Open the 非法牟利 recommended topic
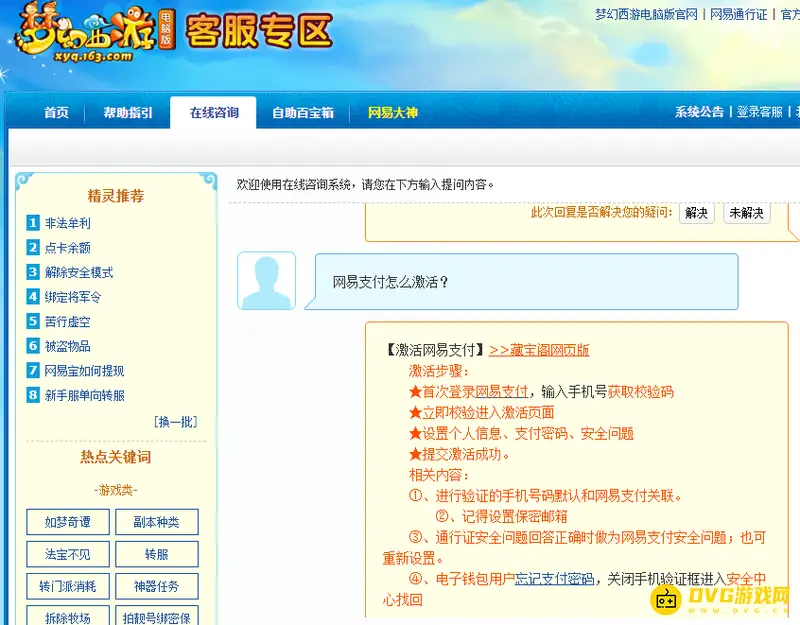This screenshot has height=625, width=800. pos(67,223)
